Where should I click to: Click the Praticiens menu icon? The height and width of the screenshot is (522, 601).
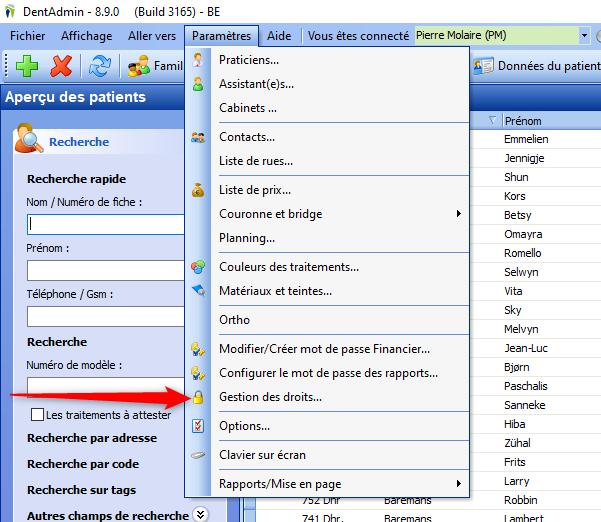198,60
